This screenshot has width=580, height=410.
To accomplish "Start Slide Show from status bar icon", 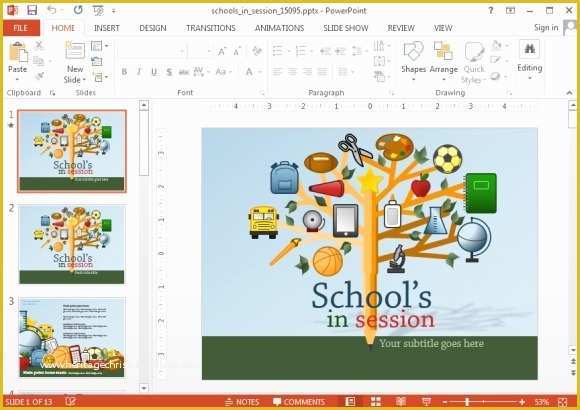I will tap(426, 401).
